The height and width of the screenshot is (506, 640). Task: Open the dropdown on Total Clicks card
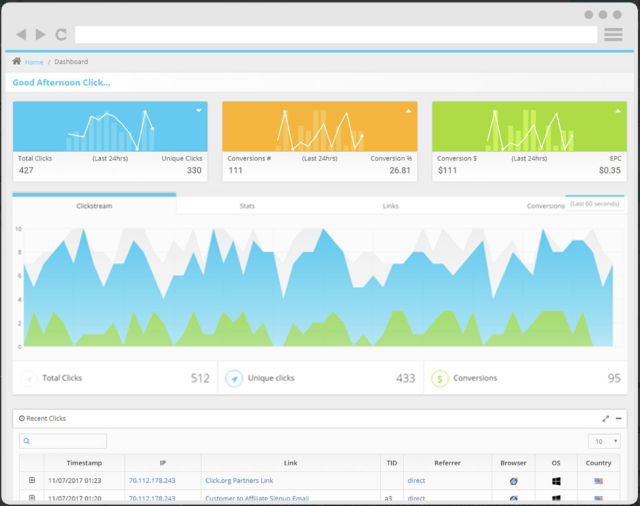click(x=199, y=110)
